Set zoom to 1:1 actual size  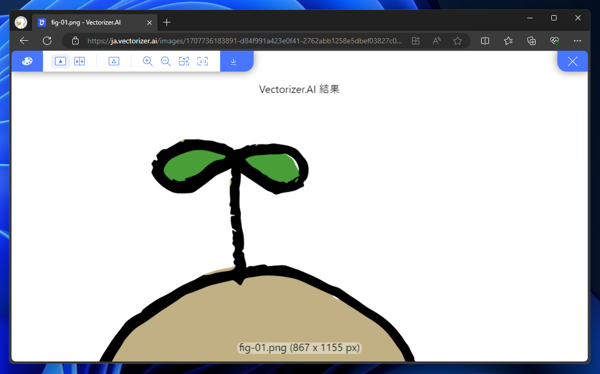pos(202,61)
